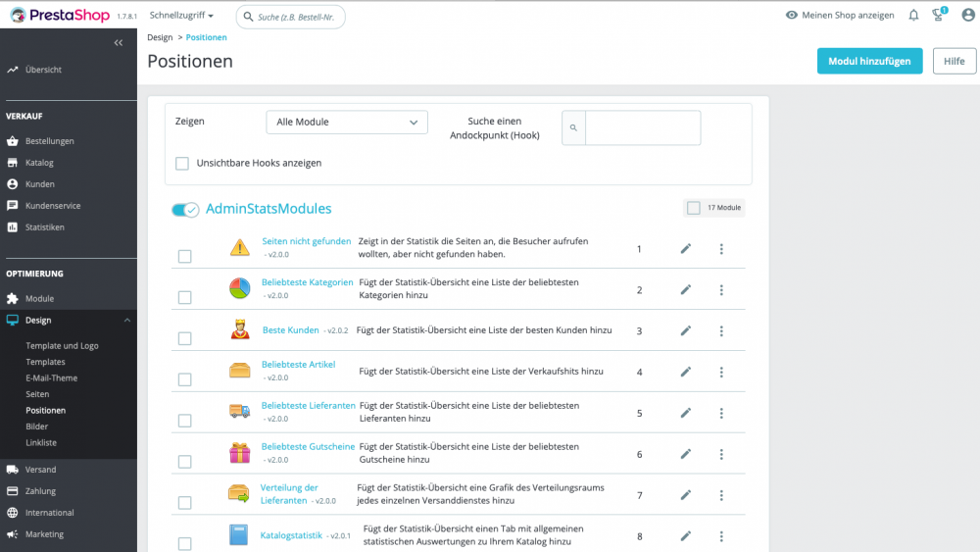Open Linkliste submenu item

41,442
